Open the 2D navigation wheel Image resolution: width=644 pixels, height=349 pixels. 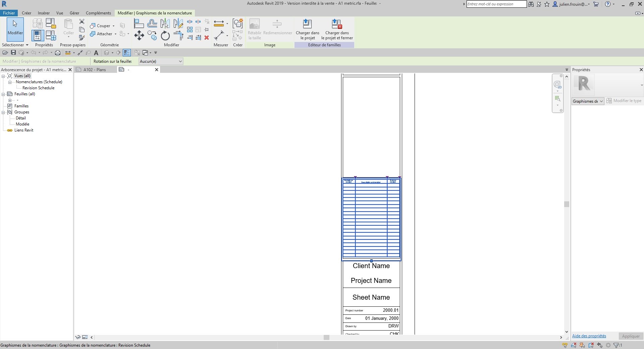(x=557, y=84)
